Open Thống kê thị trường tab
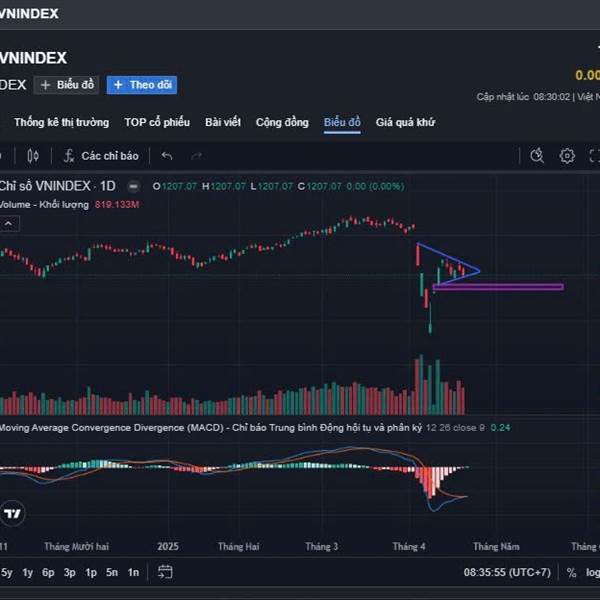The height and width of the screenshot is (600, 600). click(62, 122)
